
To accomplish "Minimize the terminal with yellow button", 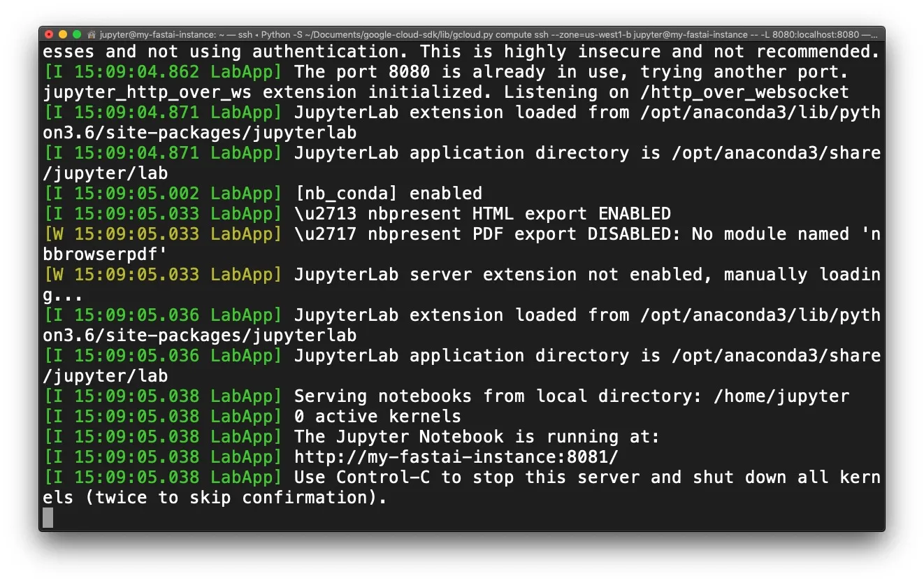I will tap(63, 34).
